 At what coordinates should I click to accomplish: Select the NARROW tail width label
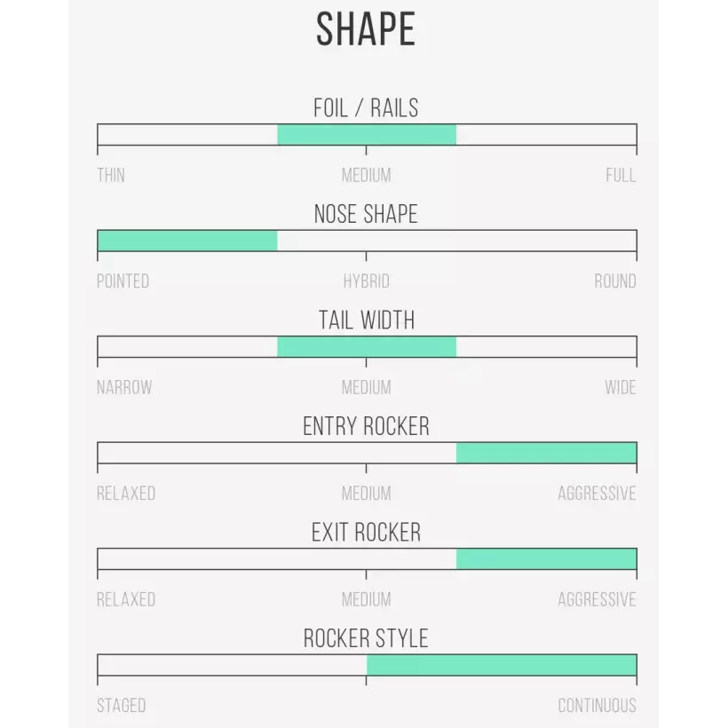tap(124, 387)
